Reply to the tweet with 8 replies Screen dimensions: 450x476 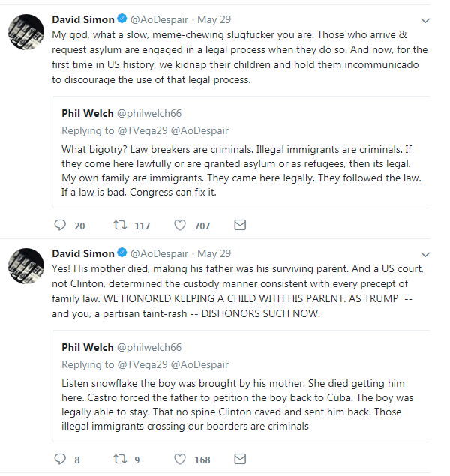[60, 459]
